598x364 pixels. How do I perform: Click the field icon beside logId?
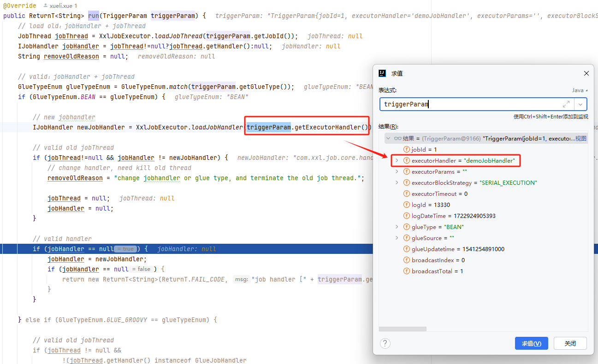tap(407, 205)
